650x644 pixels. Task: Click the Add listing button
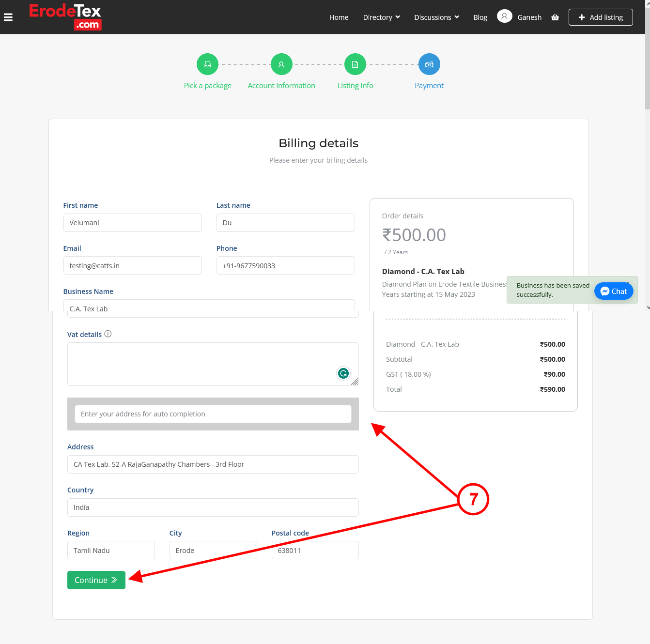coord(601,17)
